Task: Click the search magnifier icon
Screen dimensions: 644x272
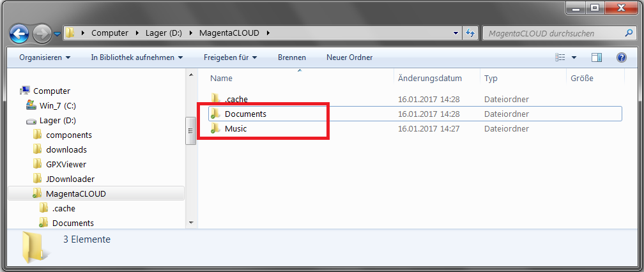Action: pyautogui.click(x=629, y=33)
